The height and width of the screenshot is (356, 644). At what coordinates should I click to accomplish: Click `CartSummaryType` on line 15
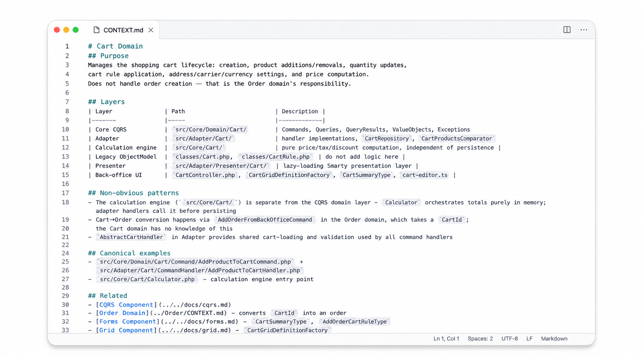[366, 175]
